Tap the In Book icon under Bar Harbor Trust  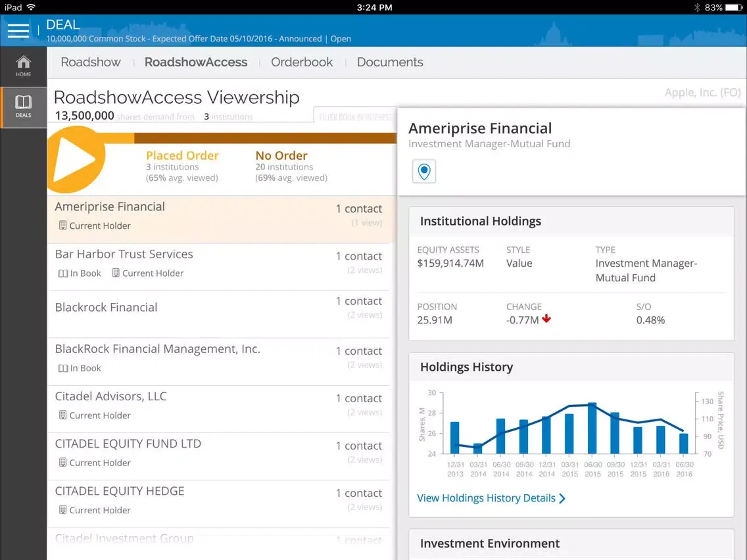[x=63, y=273]
